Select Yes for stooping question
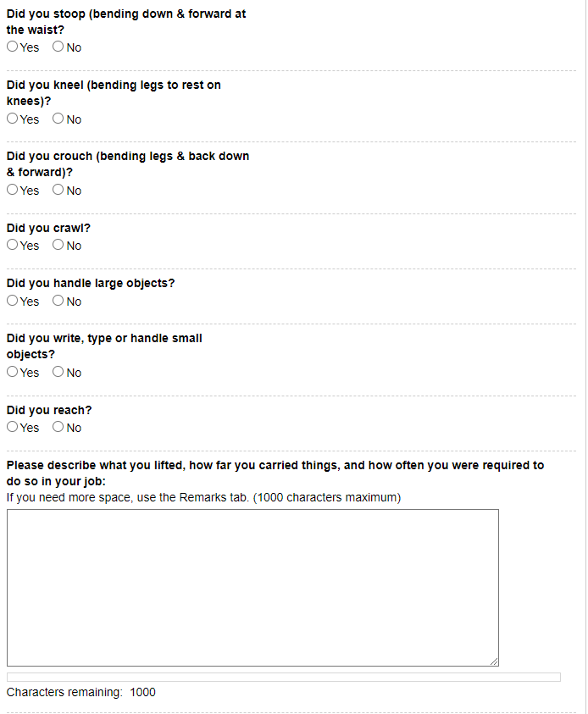This screenshot has width=588, height=714. pyautogui.click(x=13, y=47)
